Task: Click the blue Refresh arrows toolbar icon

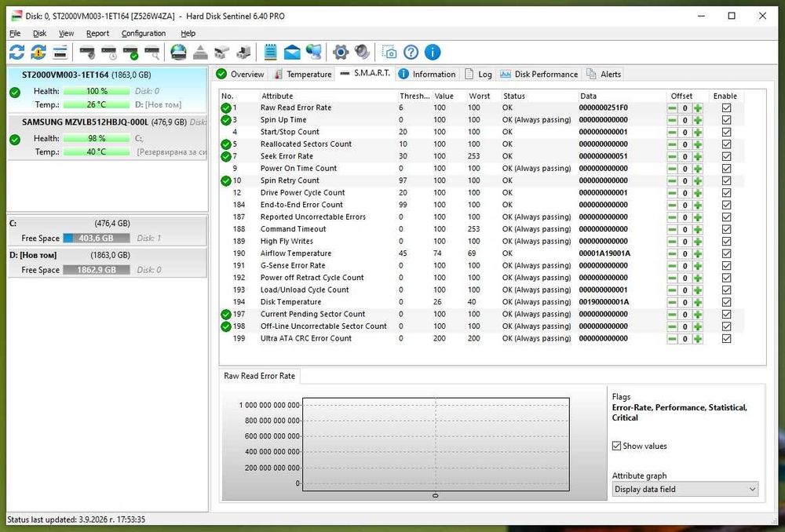Action: [16, 52]
